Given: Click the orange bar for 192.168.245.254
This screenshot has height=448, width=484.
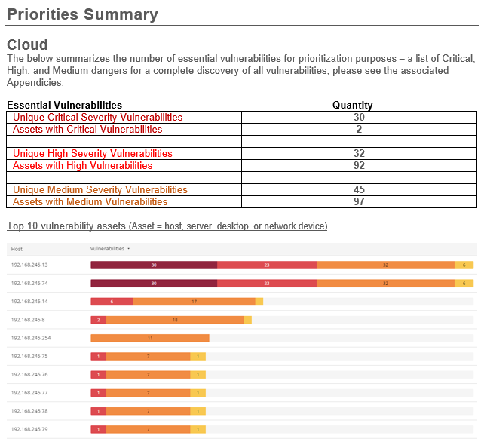Looking at the screenshot, I should (150, 338).
